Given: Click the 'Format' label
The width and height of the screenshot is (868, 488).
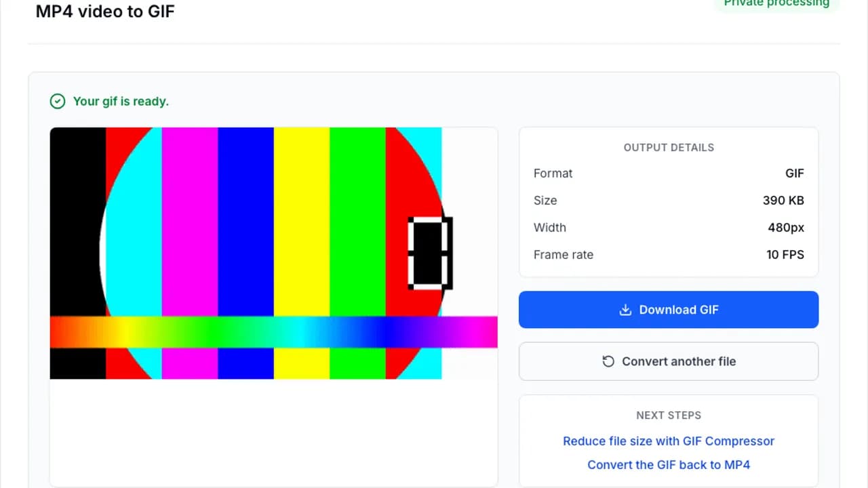Looking at the screenshot, I should (x=553, y=174).
